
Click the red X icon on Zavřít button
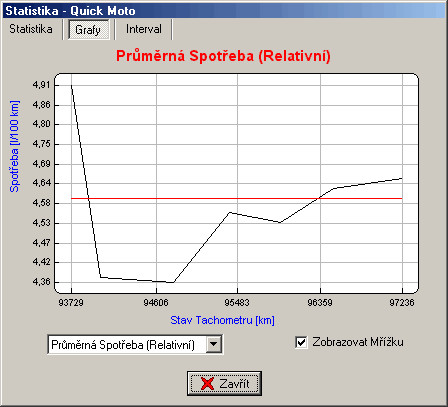tap(207, 384)
